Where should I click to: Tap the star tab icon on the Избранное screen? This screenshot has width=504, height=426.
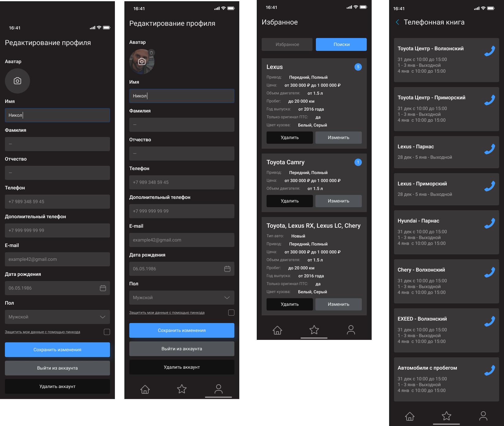point(314,330)
